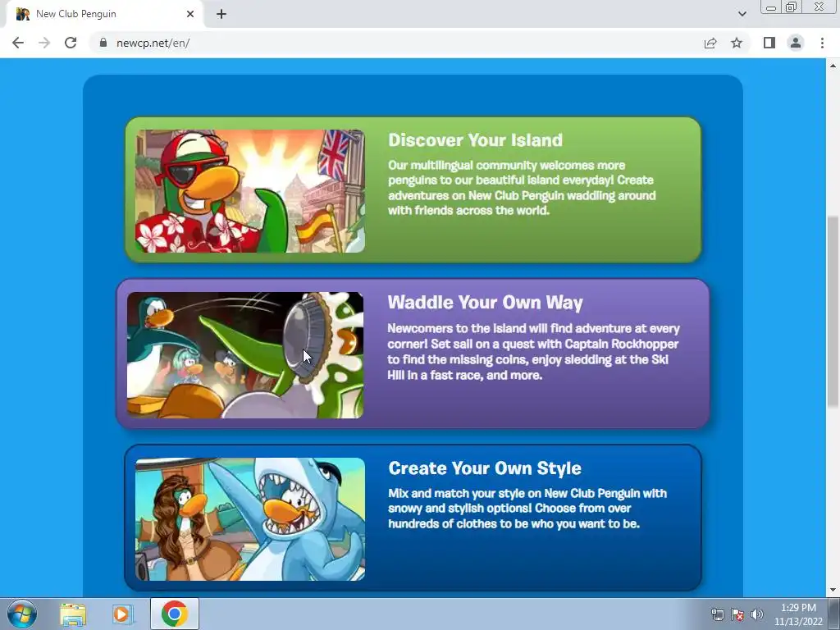Go back to the previous page
The height and width of the screenshot is (630, 840).
pyautogui.click(x=18, y=43)
